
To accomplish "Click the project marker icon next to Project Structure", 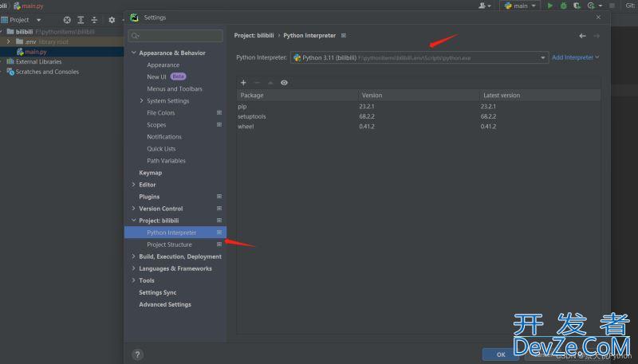I will click(219, 245).
